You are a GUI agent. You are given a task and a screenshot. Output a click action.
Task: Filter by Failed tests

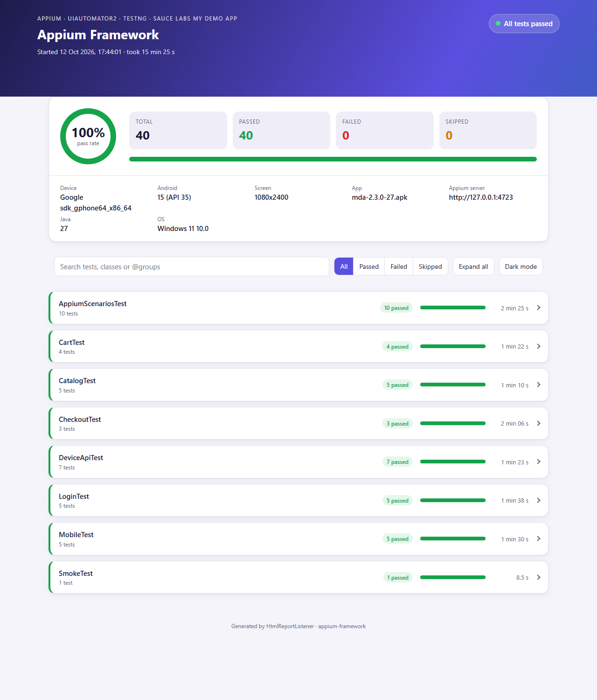pyautogui.click(x=399, y=266)
